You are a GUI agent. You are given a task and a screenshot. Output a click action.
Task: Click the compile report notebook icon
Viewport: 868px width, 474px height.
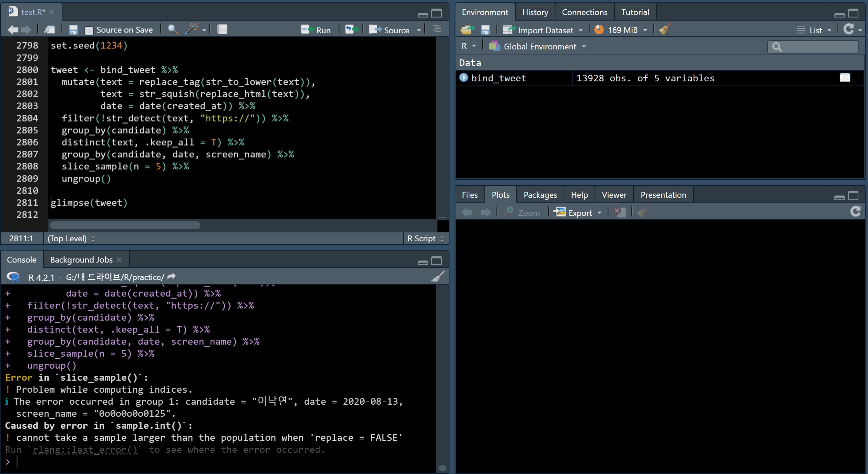(222, 30)
